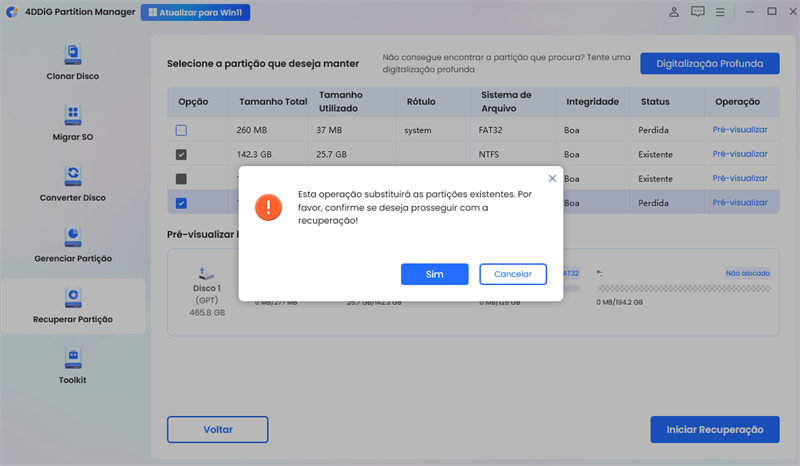Screen dimensions: 800x466
Task: Open the feedback message icon
Action: click(x=697, y=13)
